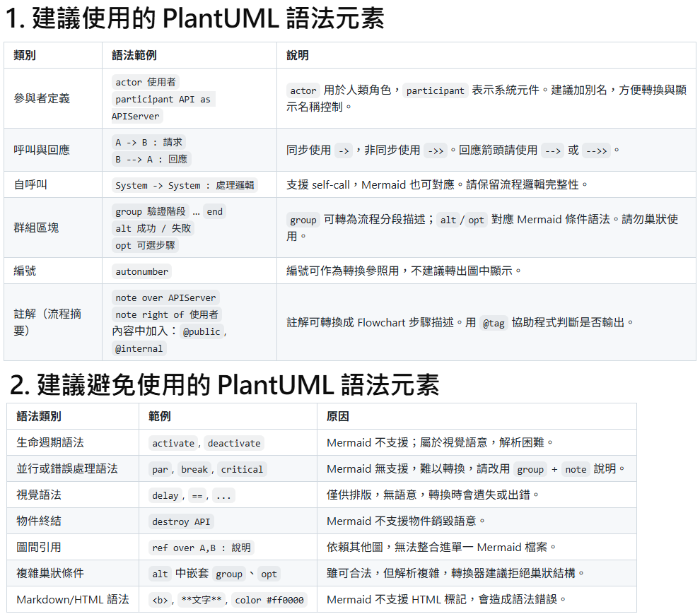
Task: Select the "語法範例" column header
Action: (134, 55)
